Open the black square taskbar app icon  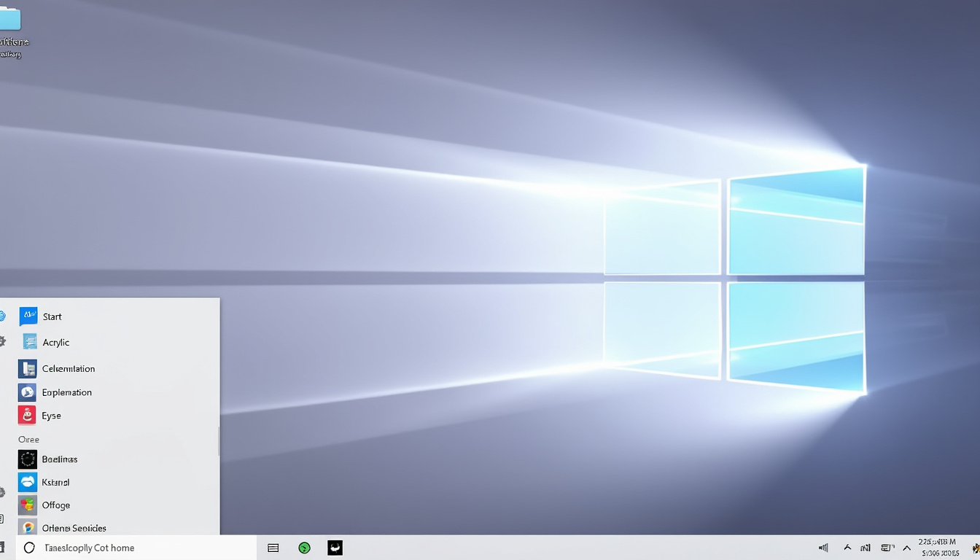[335, 548]
